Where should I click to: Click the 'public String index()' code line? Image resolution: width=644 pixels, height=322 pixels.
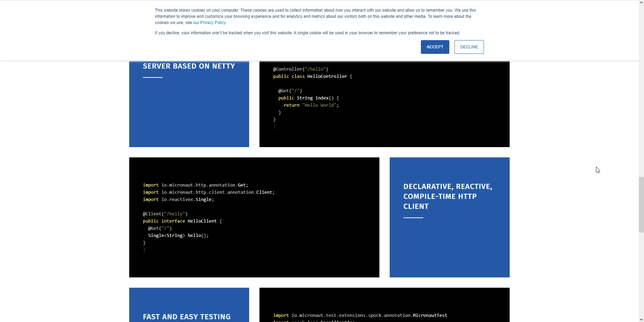pyautogui.click(x=308, y=98)
